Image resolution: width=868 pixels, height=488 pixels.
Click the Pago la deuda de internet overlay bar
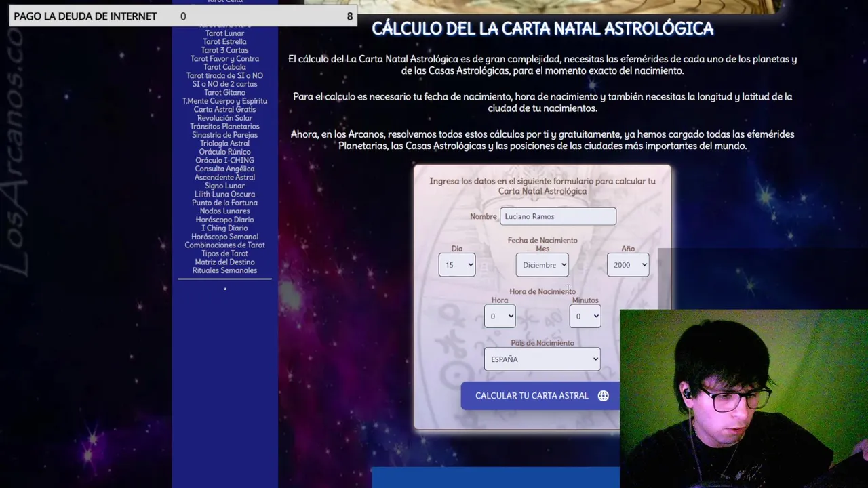[183, 16]
